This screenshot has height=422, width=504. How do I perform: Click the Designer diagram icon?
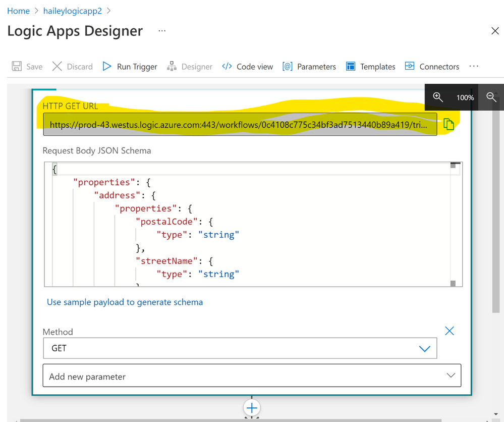tap(172, 66)
